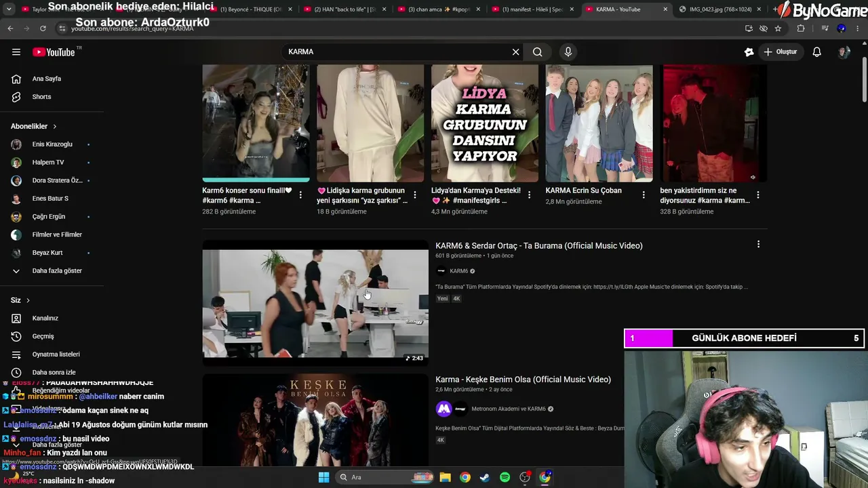Play the Lidişka white outfit short thumbnail
The height and width of the screenshot is (488, 868).
(370, 123)
